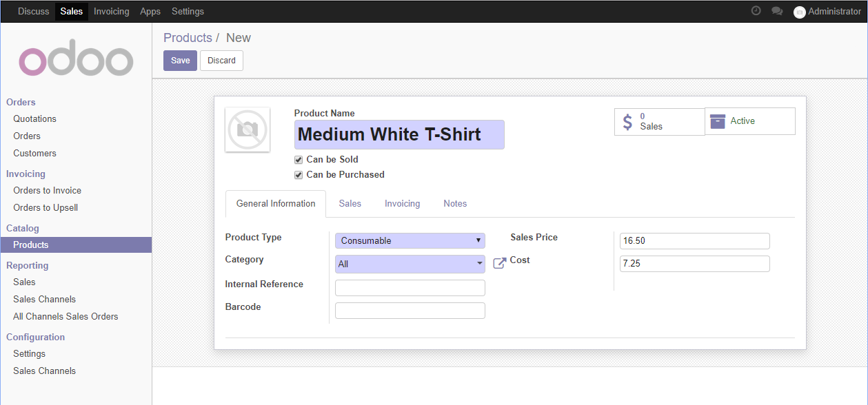Expand the Category All dropdown

click(x=410, y=264)
